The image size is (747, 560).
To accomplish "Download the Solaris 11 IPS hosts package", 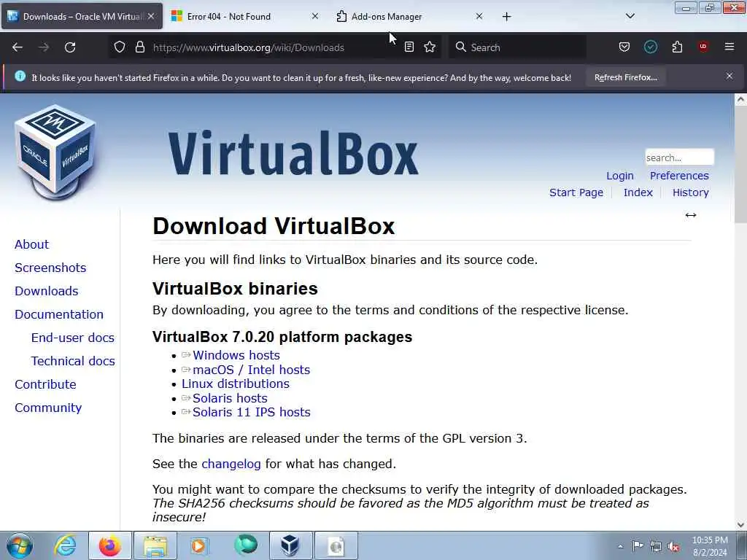I will pyautogui.click(x=251, y=412).
